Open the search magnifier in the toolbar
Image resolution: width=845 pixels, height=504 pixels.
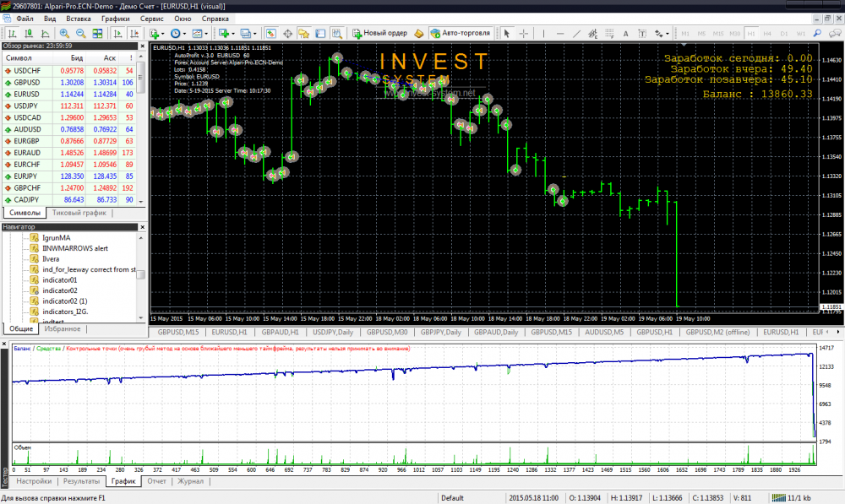pos(817,34)
